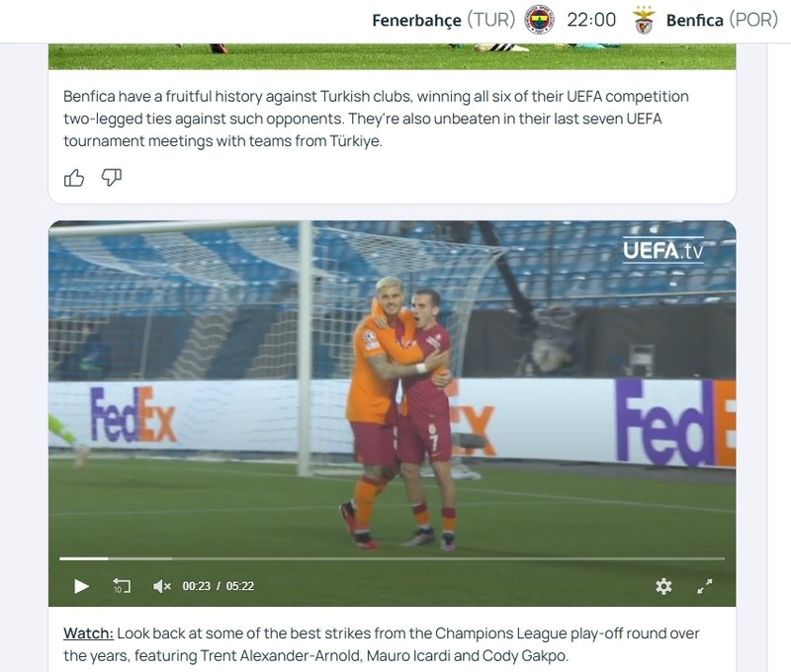Click the thumbs down icon

point(111,178)
